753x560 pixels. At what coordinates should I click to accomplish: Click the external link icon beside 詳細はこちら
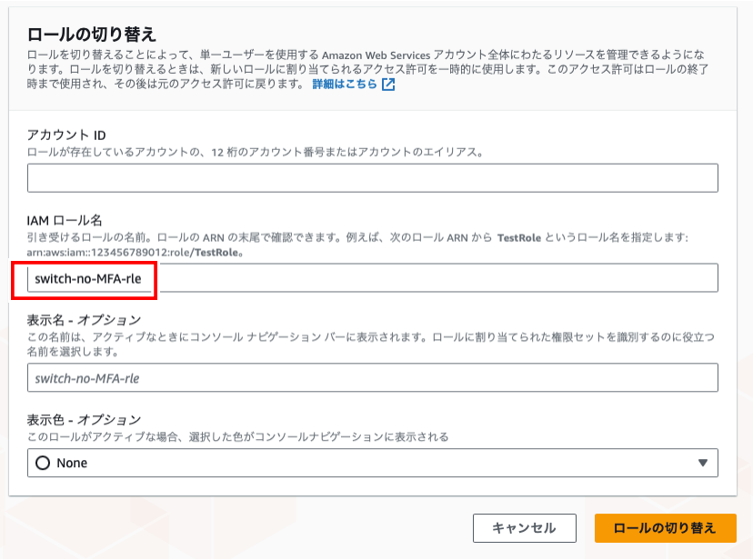click(388, 85)
